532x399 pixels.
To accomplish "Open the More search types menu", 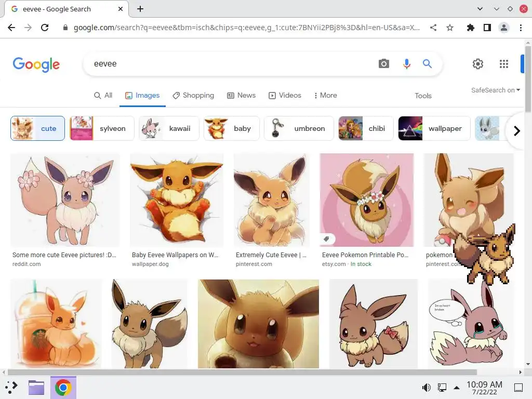I will (325, 96).
